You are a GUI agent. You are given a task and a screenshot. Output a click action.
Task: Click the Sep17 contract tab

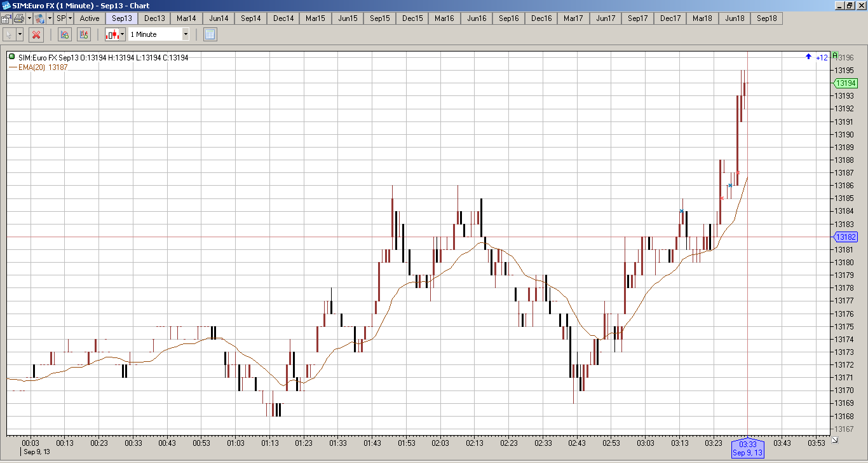click(x=638, y=18)
